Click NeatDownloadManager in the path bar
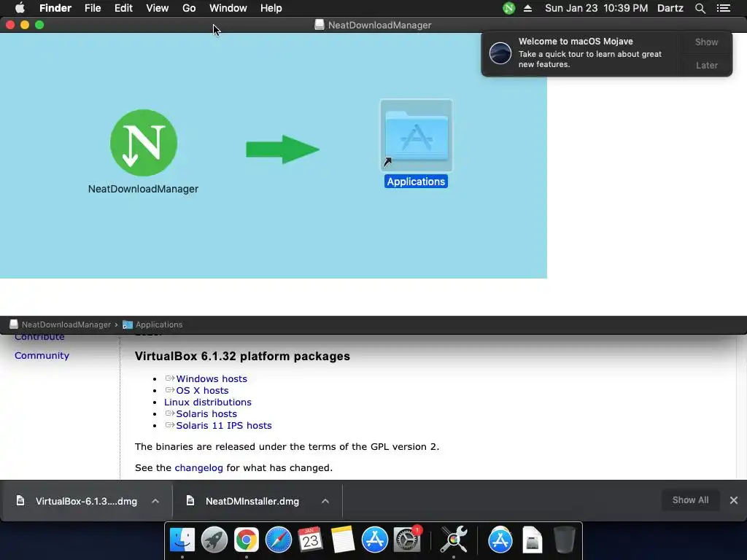 [x=61, y=324]
